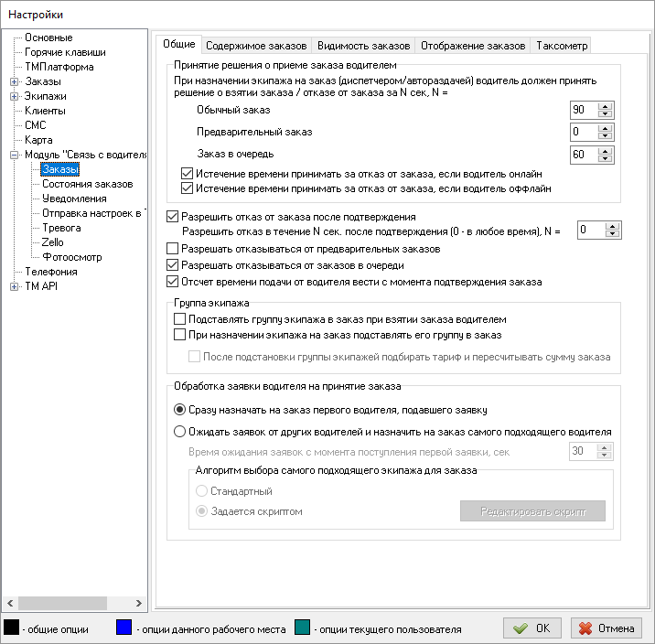
Task: Increase the Заказ в очередь spinner value
Action: [604, 149]
